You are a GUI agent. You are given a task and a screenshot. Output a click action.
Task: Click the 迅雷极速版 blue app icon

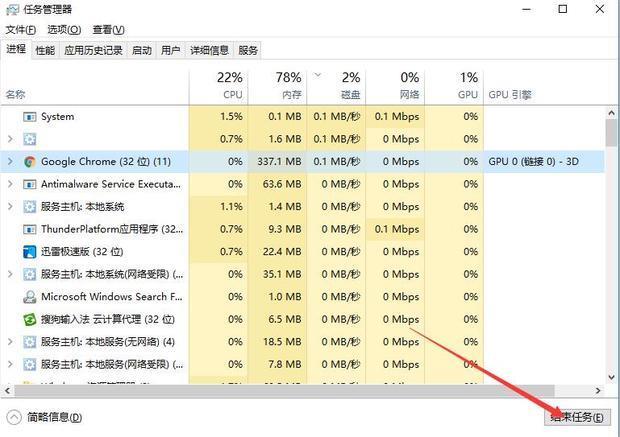pyautogui.click(x=30, y=251)
